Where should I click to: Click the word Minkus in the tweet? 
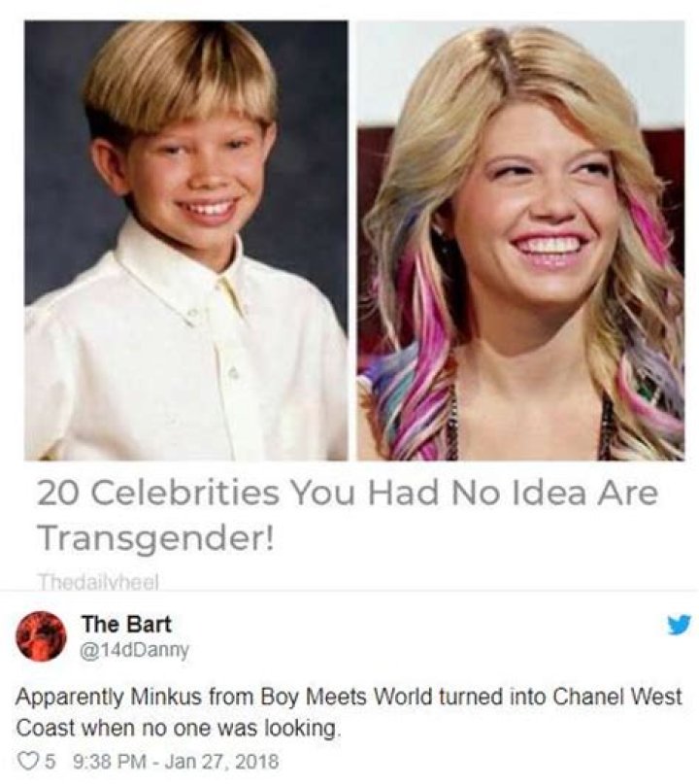166,697
